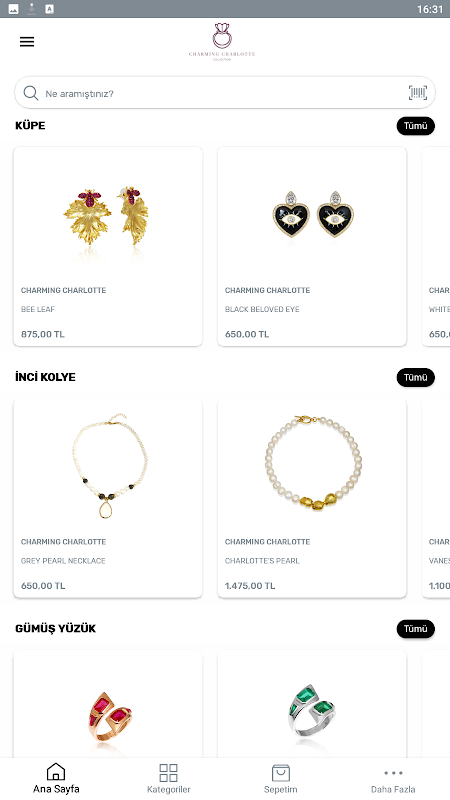Screen dimensions: 450x800
Task: Open Grey Pearl Necklace product card
Action: tap(108, 498)
